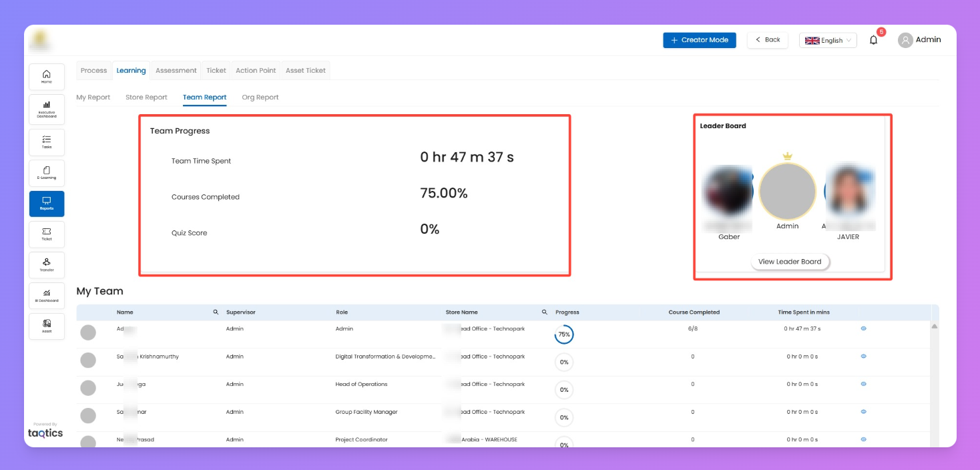Click the scrollbar up arrow in My Team table

[x=934, y=326]
